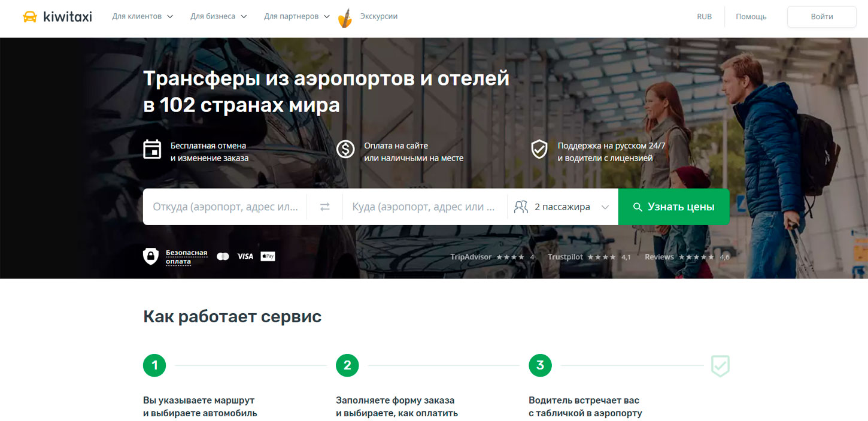Click text Заполняете форму заказа
The width and height of the screenshot is (868, 421).
[395, 400]
